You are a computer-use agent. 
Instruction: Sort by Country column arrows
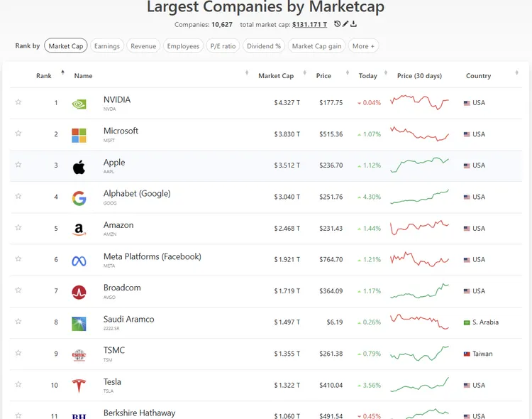(x=516, y=72)
